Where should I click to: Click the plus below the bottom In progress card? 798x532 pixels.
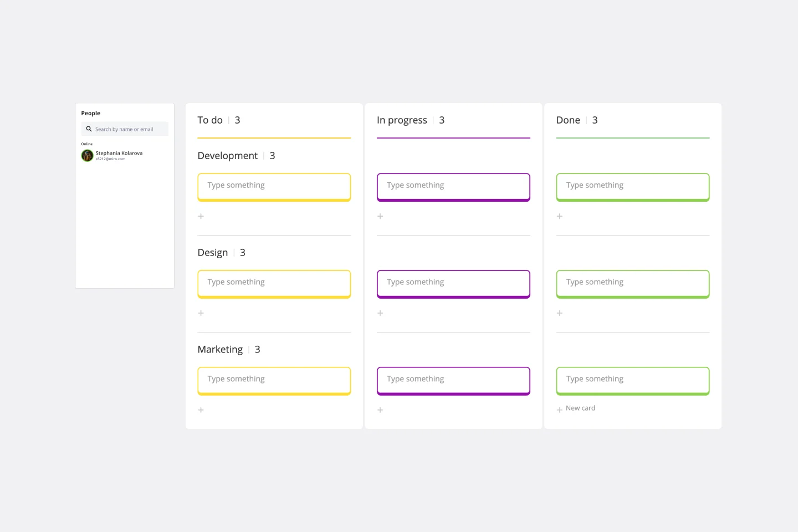[380, 410]
